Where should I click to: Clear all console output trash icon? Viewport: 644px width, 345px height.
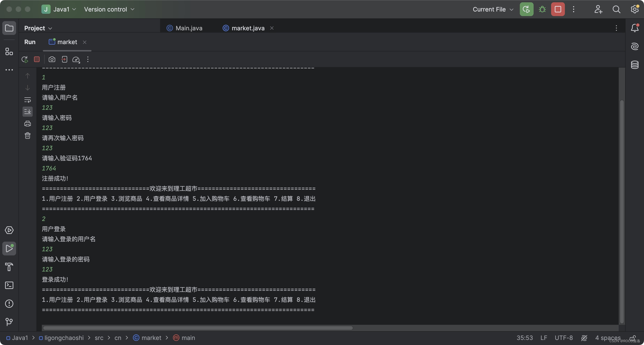(28, 136)
